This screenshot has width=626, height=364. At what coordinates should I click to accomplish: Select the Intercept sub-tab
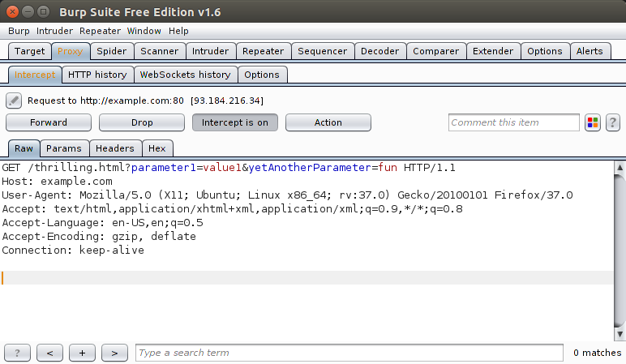click(35, 75)
